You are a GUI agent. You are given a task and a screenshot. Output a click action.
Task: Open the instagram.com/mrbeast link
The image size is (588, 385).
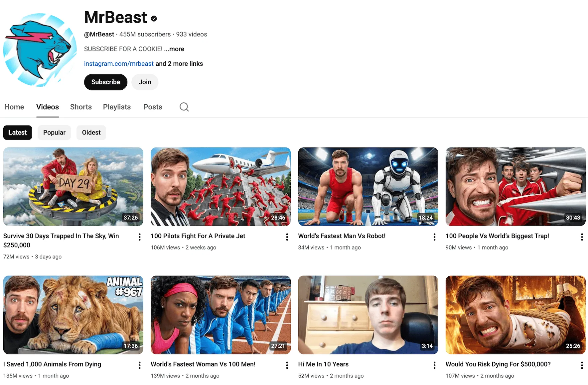coord(118,63)
